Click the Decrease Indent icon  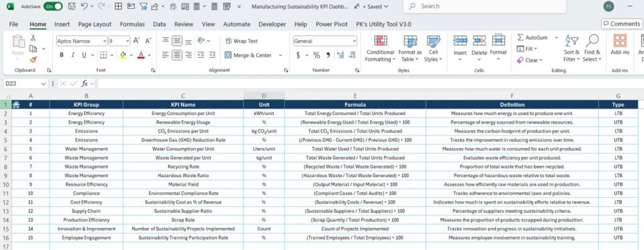201,55
